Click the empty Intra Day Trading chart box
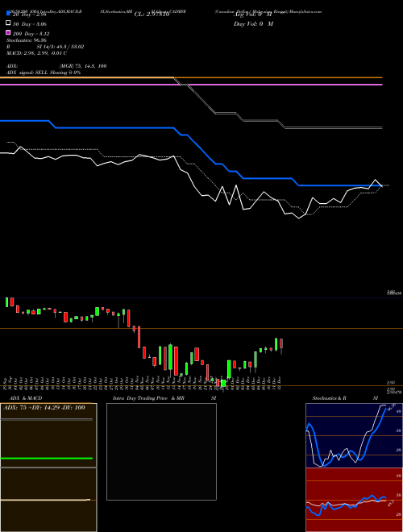403x532 pixels. [161, 451]
